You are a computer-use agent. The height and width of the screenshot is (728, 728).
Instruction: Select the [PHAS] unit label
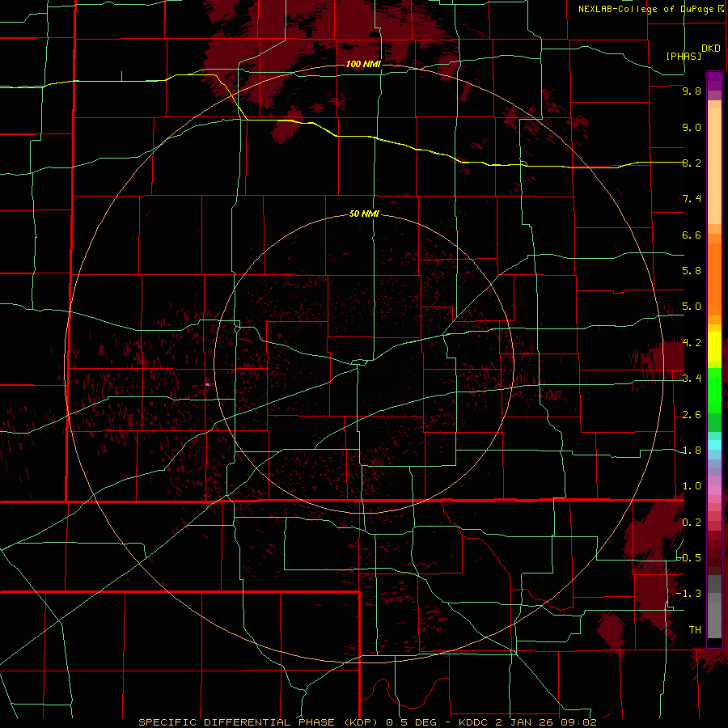pyautogui.click(x=684, y=56)
